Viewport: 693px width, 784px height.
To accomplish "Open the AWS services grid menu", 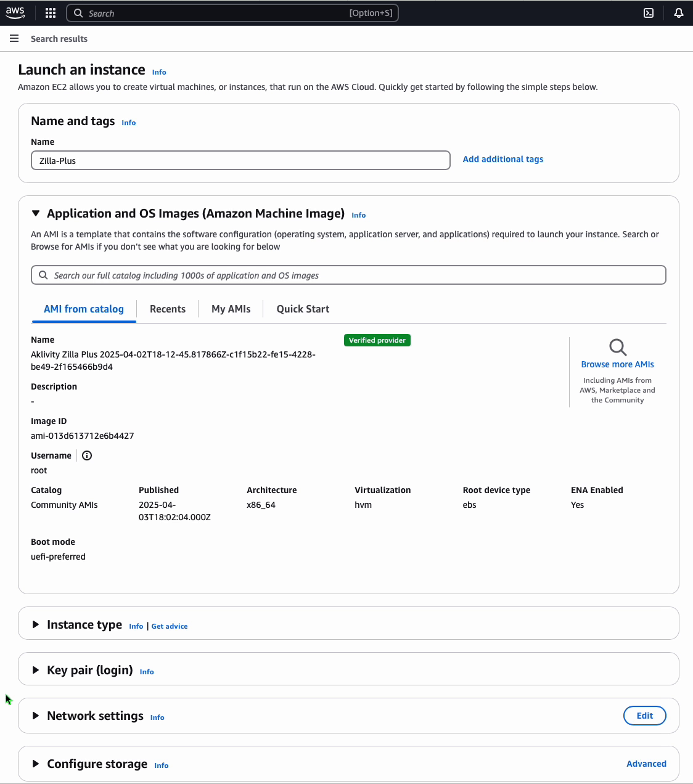I will click(51, 13).
